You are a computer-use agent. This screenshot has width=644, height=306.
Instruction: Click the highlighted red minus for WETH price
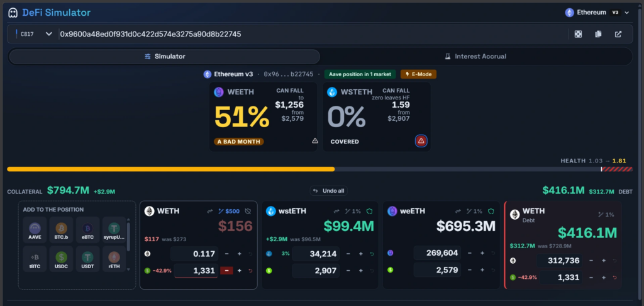pos(226,271)
